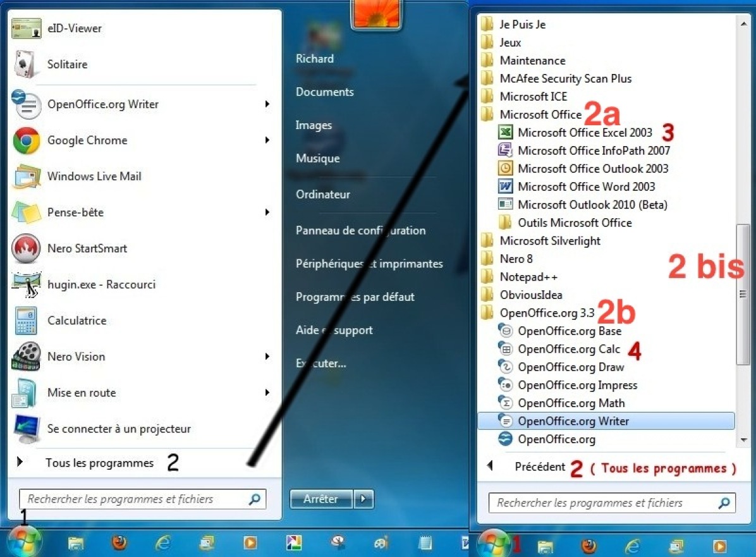Open Mise en route icon
The height and width of the screenshot is (557, 756).
[25, 393]
